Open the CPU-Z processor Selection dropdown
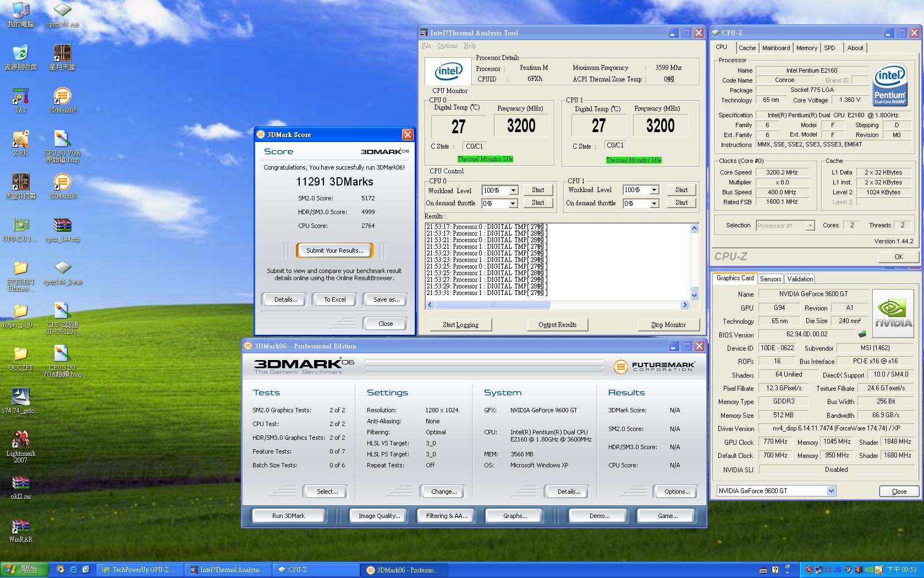The width and height of the screenshot is (924, 578). click(x=810, y=226)
